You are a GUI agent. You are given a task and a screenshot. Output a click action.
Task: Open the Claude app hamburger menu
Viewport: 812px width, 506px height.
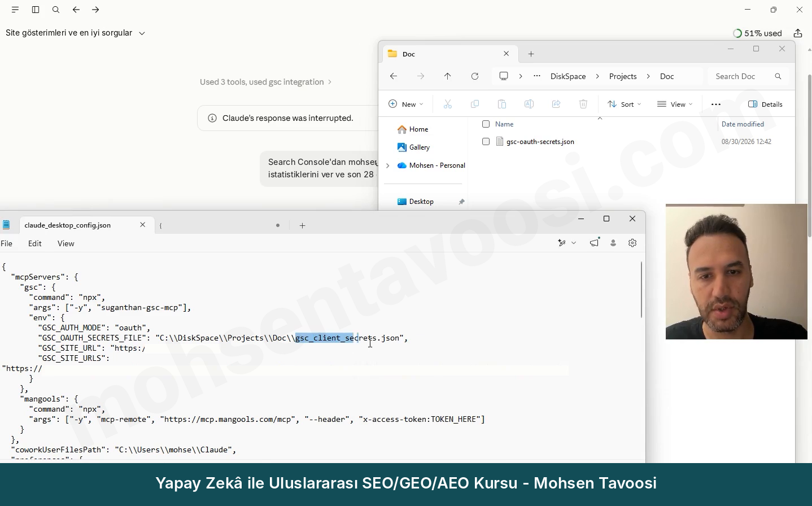(15, 10)
